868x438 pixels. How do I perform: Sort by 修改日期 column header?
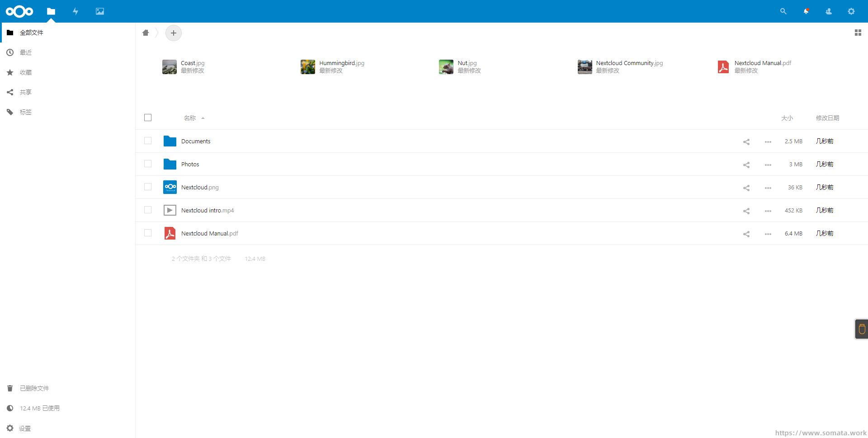pyautogui.click(x=827, y=118)
